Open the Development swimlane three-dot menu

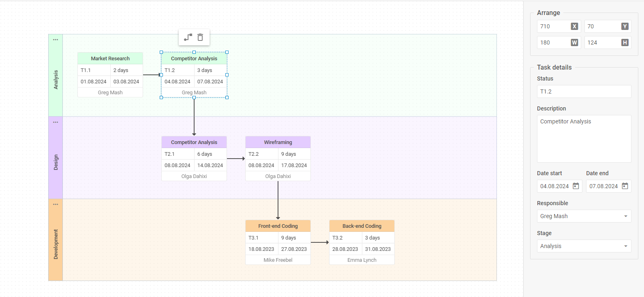coord(56,204)
